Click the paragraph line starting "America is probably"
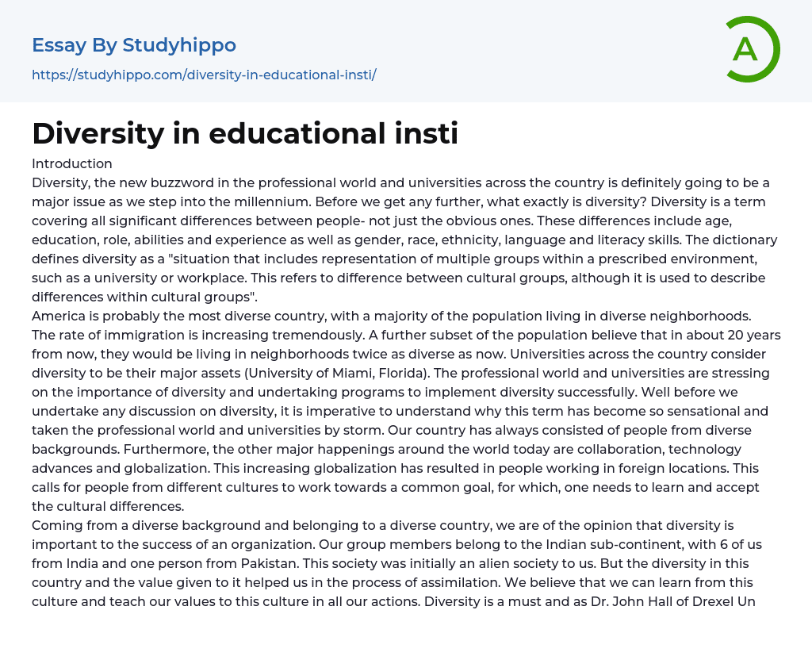The height and width of the screenshot is (656, 812). (x=389, y=316)
